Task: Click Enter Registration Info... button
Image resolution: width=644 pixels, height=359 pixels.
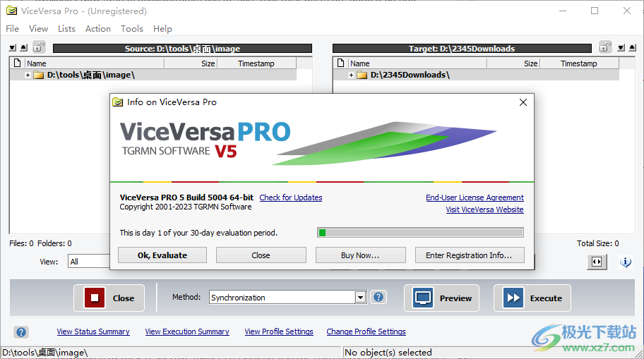Action: pyautogui.click(x=470, y=255)
